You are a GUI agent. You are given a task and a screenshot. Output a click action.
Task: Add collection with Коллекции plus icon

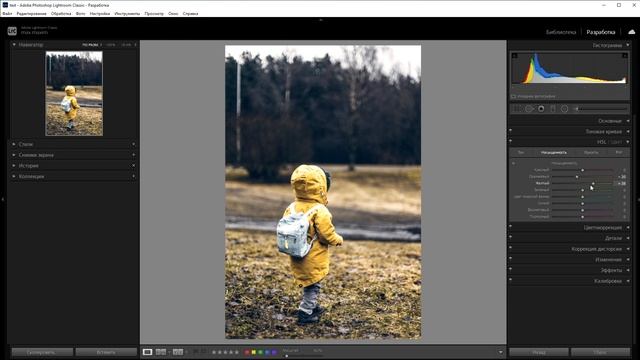tap(133, 176)
